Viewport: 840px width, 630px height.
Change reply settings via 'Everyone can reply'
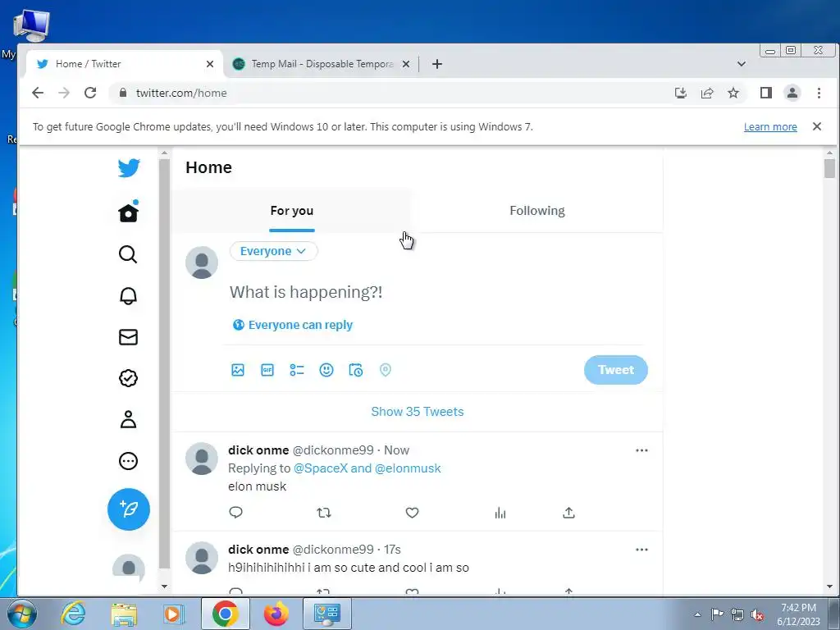[x=293, y=325]
